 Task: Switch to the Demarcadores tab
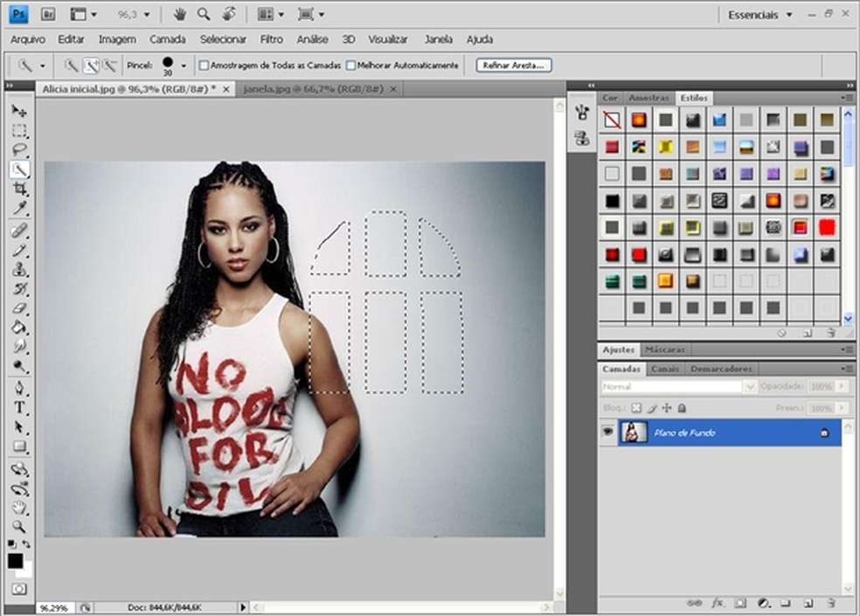tap(721, 369)
